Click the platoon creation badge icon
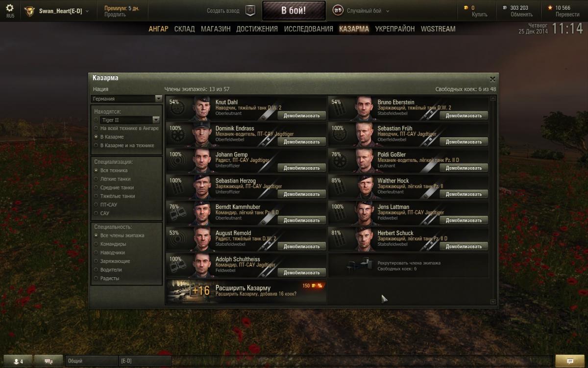 pos(250,10)
